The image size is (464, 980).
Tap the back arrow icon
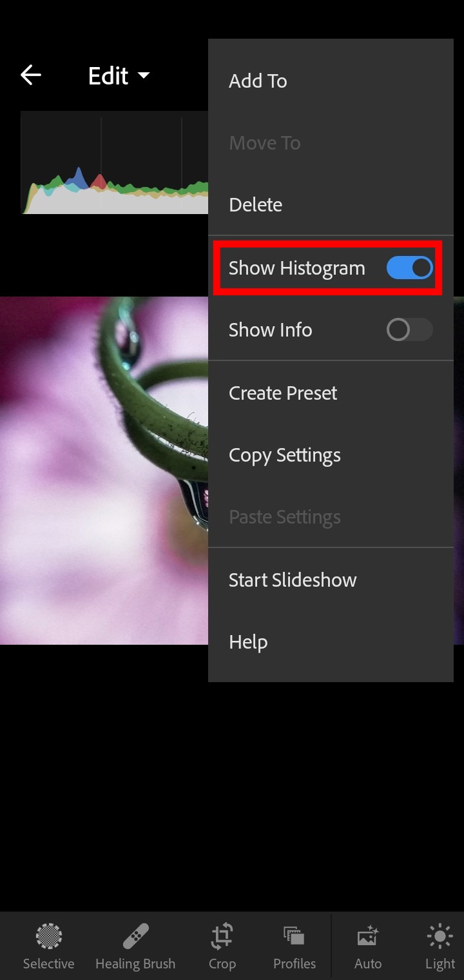(30, 75)
